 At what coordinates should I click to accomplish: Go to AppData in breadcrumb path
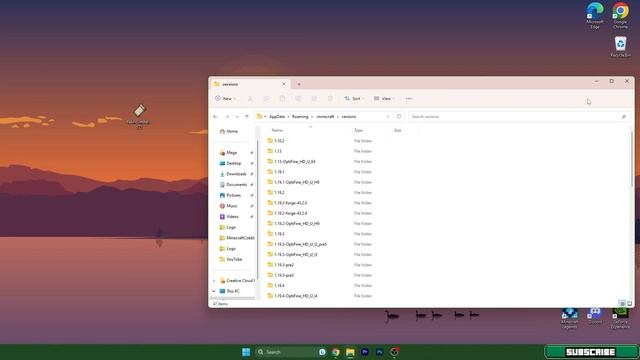(x=277, y=117)
